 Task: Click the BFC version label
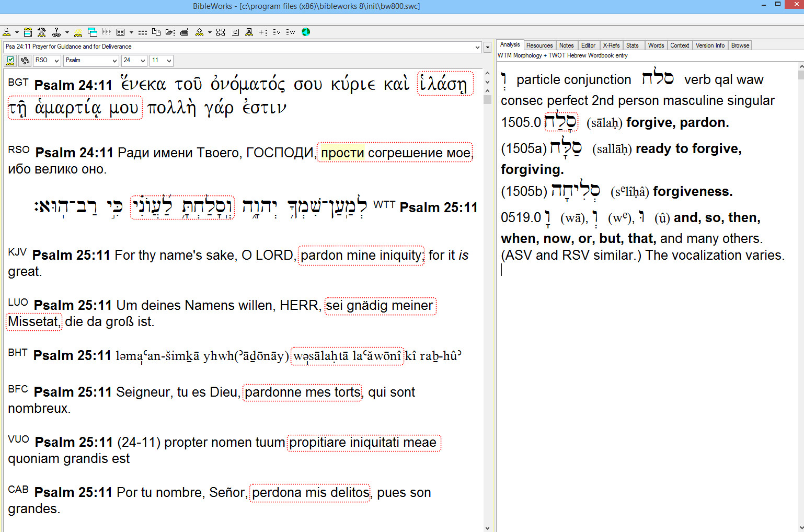[18, 389]
